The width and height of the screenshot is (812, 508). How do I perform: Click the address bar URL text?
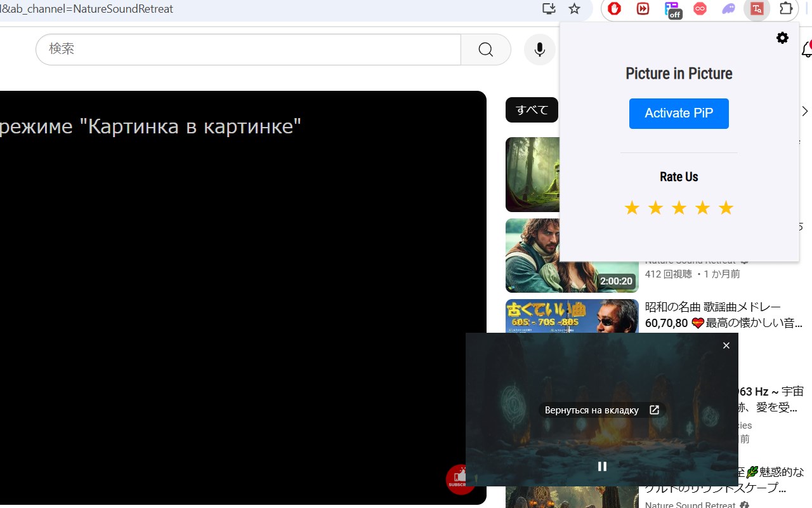[x=87, y=9]
